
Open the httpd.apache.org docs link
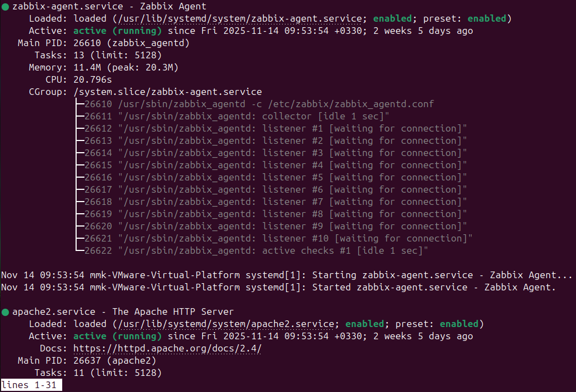(x=167, y=349)
